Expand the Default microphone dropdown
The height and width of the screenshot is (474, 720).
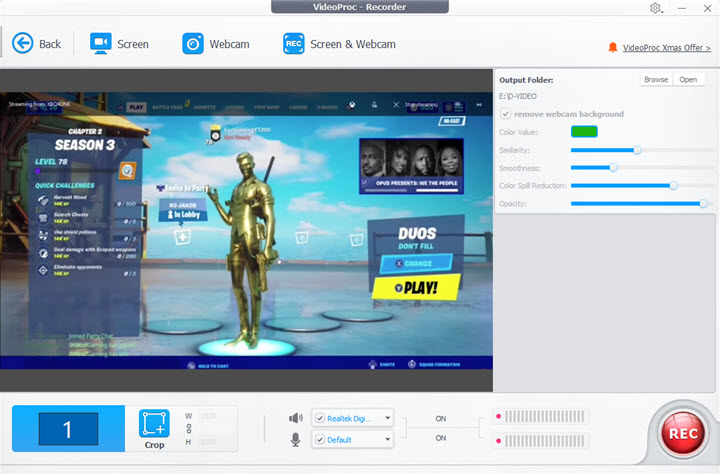point(388,440)
